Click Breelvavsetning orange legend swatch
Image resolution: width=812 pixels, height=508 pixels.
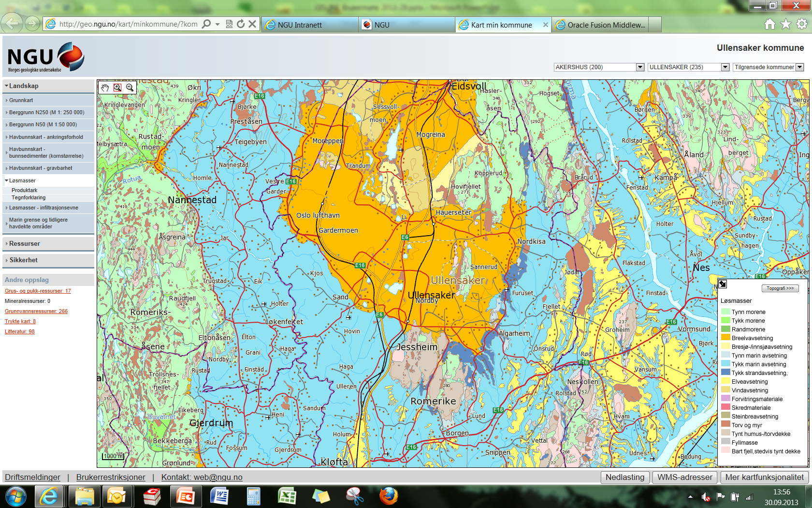click(725, 338)
